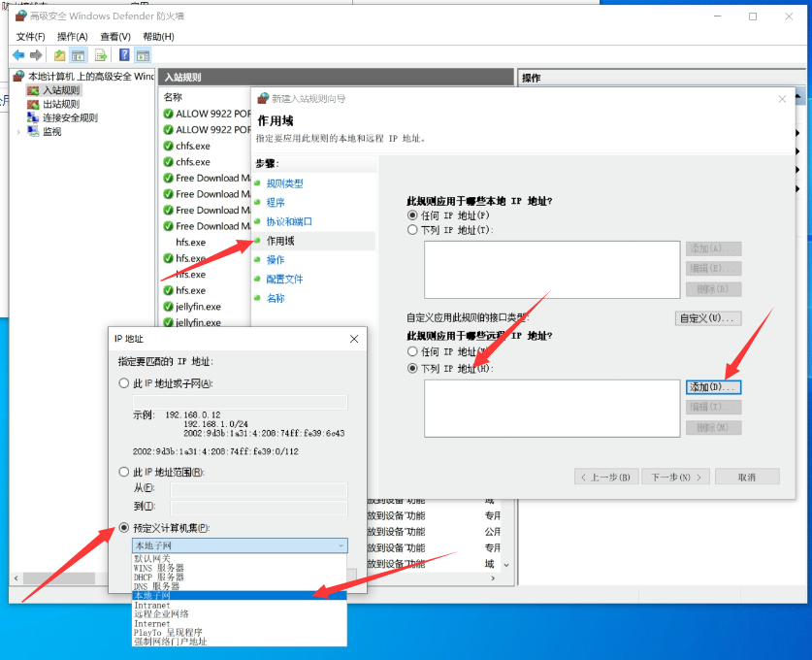Open the 操作(A) menu
Image resolution: width=812 pixels, height=660 pixels.
coord(73,37)
